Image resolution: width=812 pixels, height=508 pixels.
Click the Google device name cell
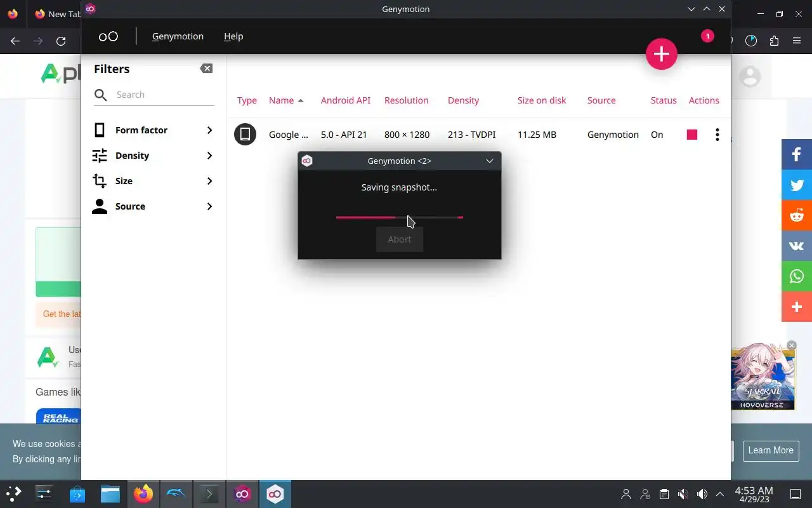[x=289, y=135]
